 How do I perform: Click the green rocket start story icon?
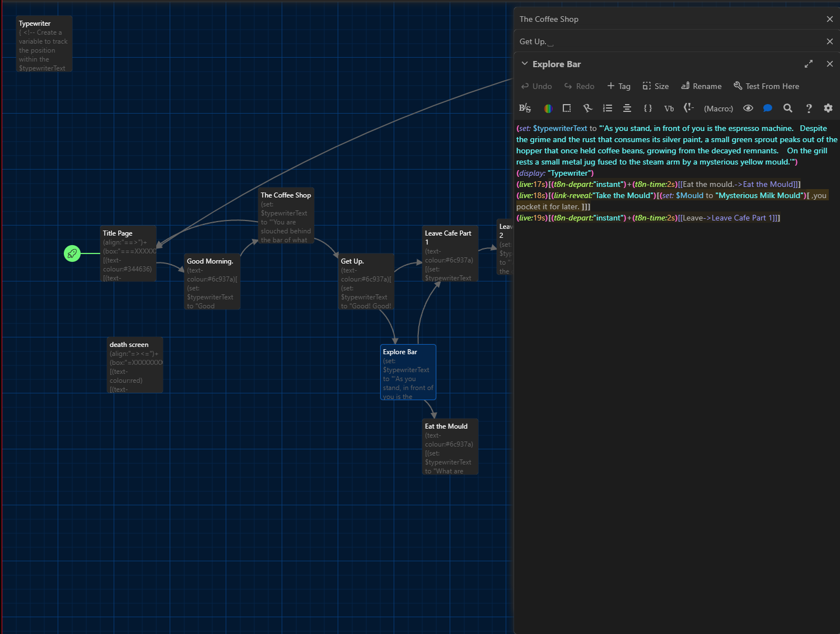point(72,253)
